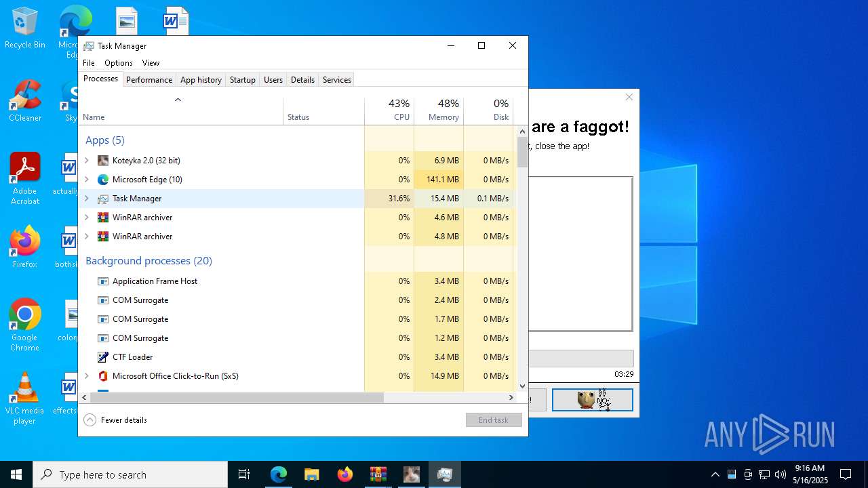
Task: Click the Microsoft Edge process icon in list
Action: click(103, 180)
